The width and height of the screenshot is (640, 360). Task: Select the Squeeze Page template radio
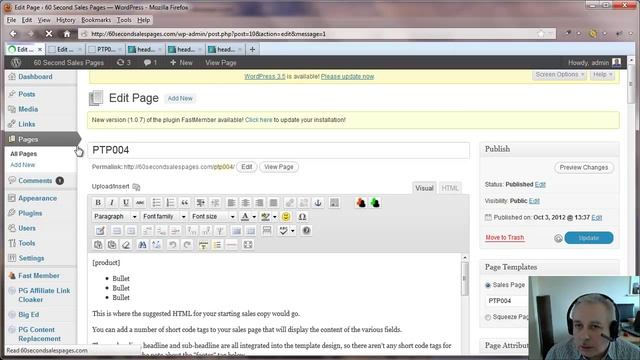[x=488, y=317]
